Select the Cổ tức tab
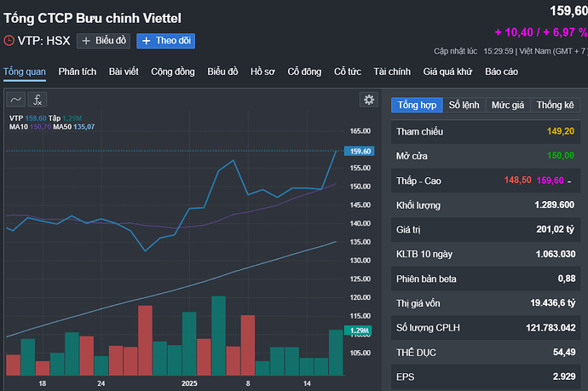 pyautogui.click(x=347, y=71)
